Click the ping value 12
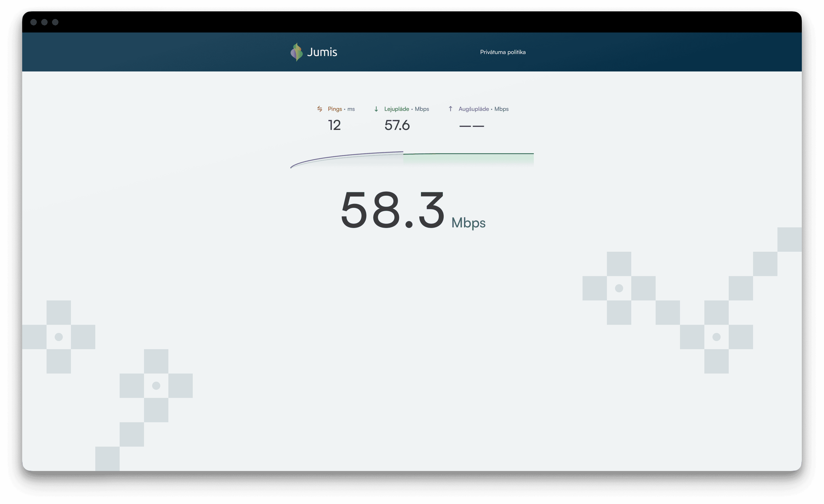The width and height of the screenshot is (824, 504). click(334, 125)
